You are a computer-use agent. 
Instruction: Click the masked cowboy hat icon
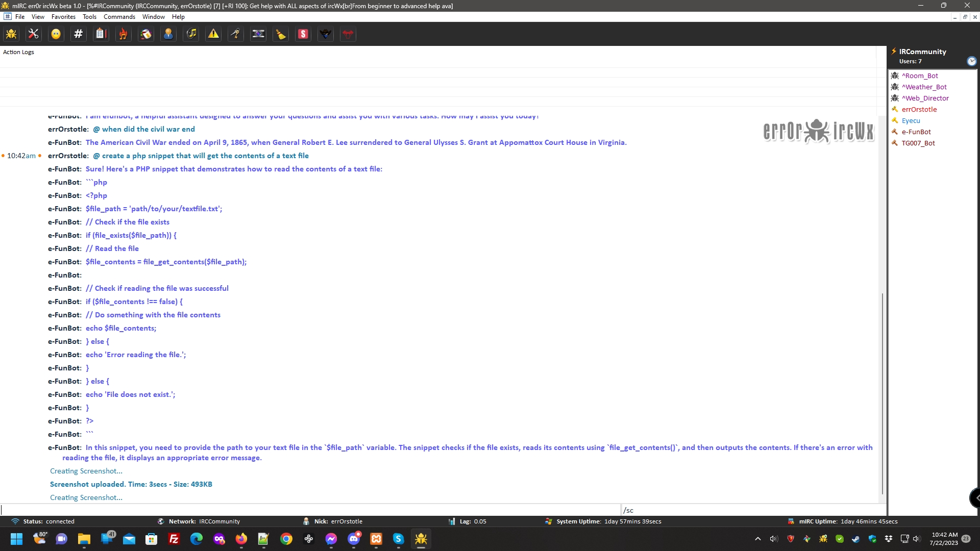326,34
